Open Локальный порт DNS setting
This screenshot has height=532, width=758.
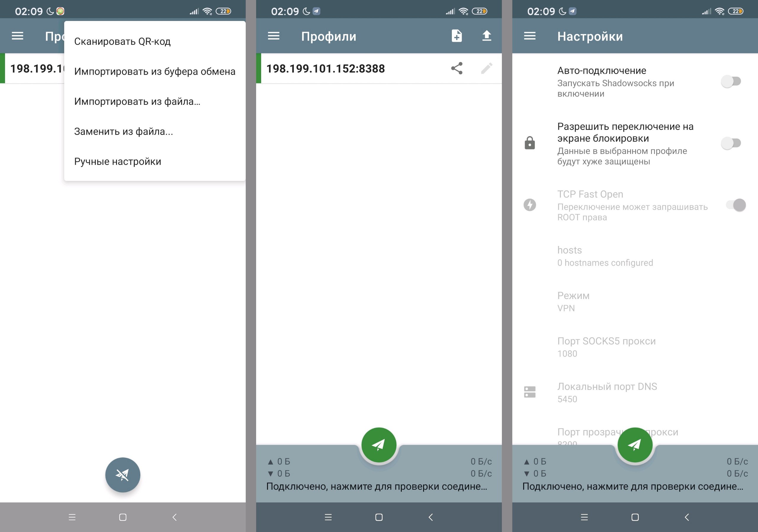(x=635, y=392)
